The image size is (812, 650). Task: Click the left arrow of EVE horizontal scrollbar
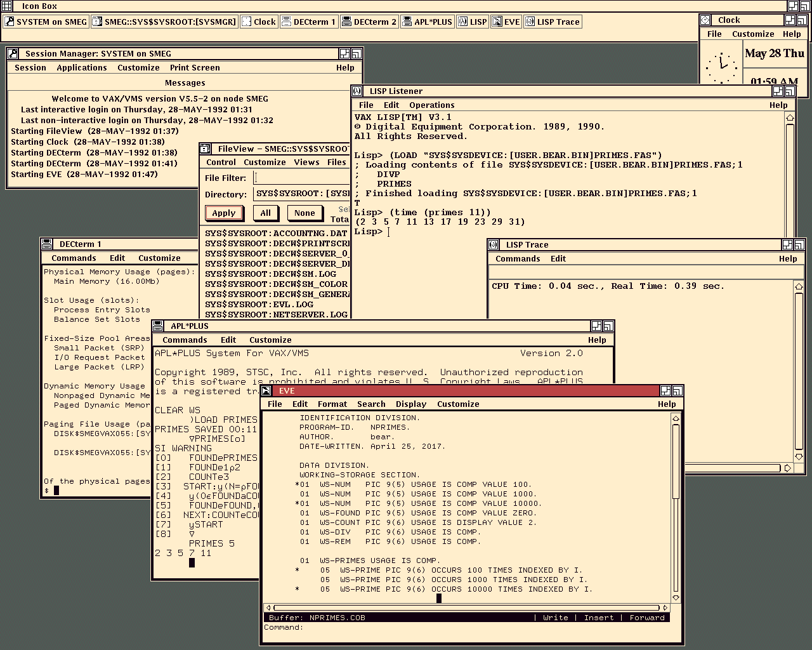[x=268, y=608]
